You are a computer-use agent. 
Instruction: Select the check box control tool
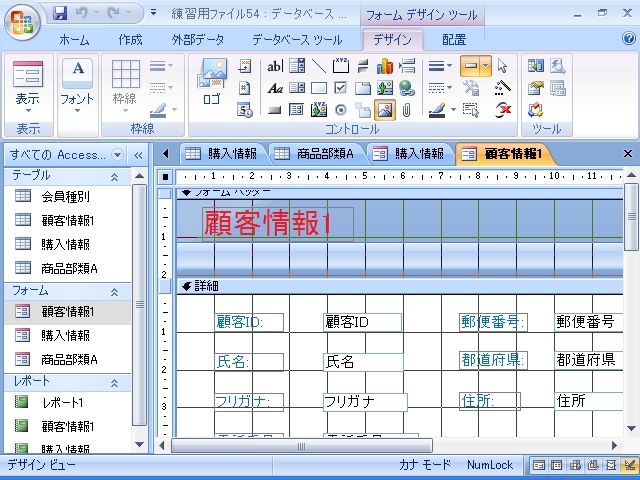click(341, 88)
